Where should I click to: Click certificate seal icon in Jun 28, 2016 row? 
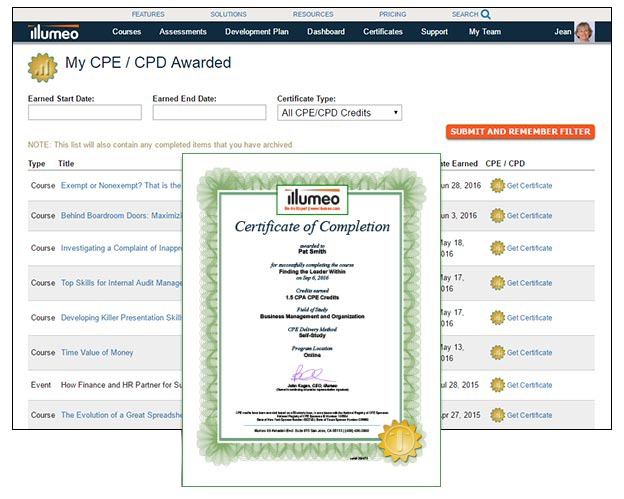click(497, 185)
